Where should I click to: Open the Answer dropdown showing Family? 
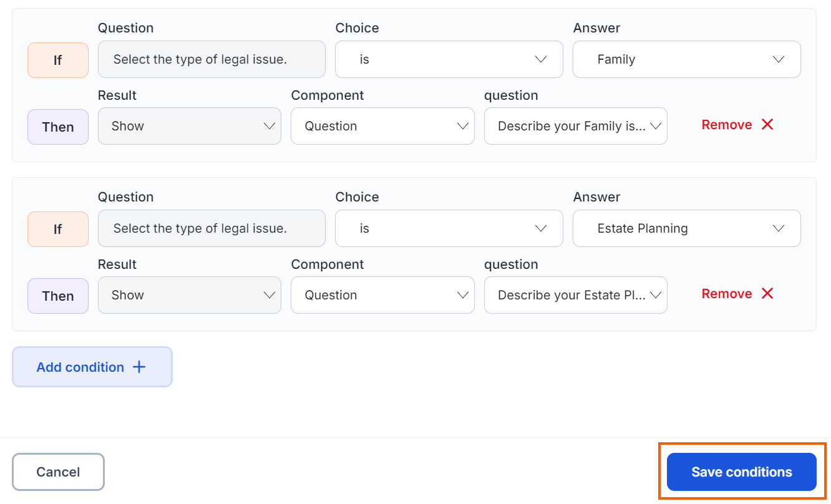(687, 59)
